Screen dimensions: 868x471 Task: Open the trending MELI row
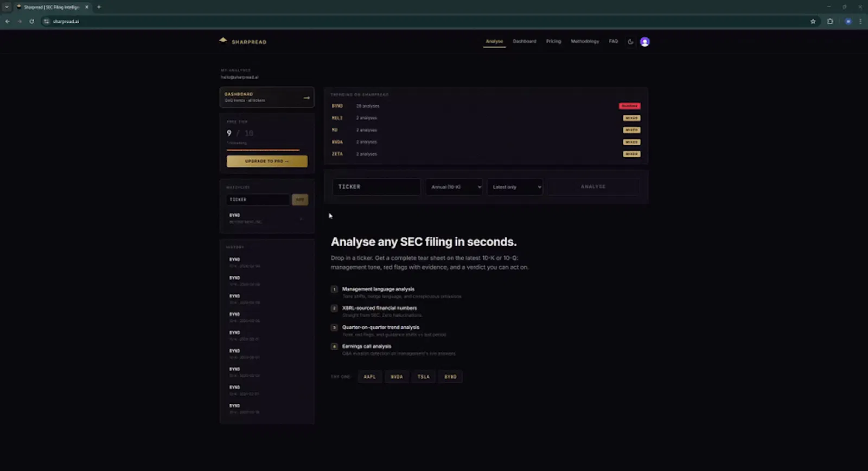tap(486, 118)
